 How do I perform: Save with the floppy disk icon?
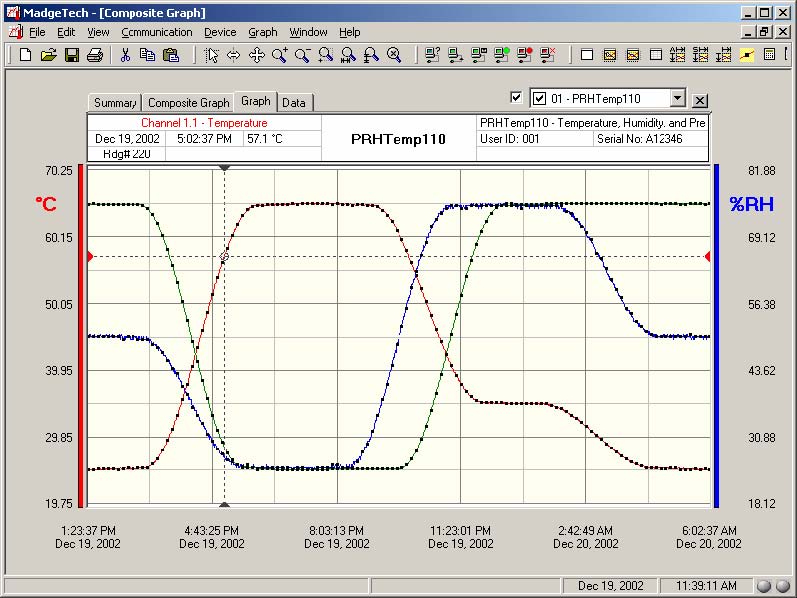(72, 54)
